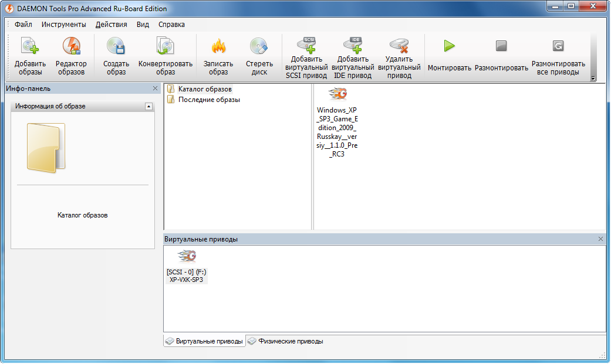
Task: Click the large folder image in Инфо-панель
Action: pos(46,148)
